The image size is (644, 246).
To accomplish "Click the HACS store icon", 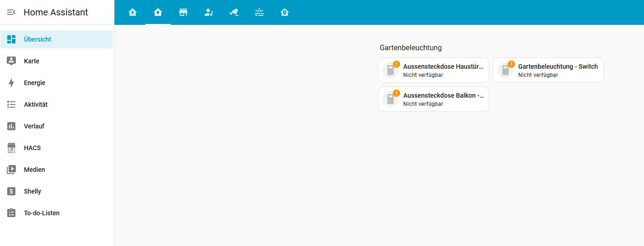I will (11, 148).
